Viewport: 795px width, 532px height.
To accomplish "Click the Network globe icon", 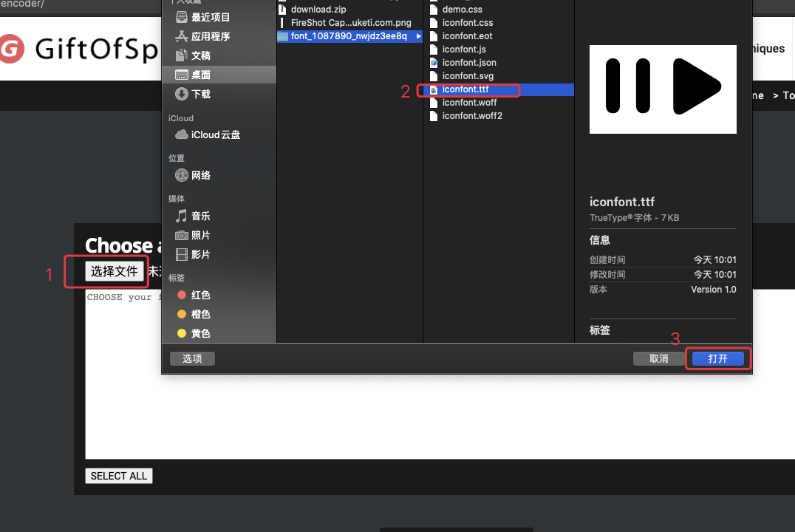I will [182, 175].
